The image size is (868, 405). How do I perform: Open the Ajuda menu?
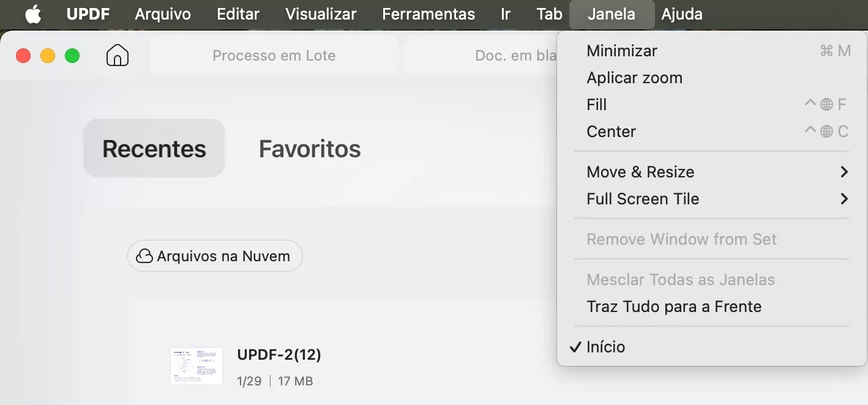coord(682,14)
